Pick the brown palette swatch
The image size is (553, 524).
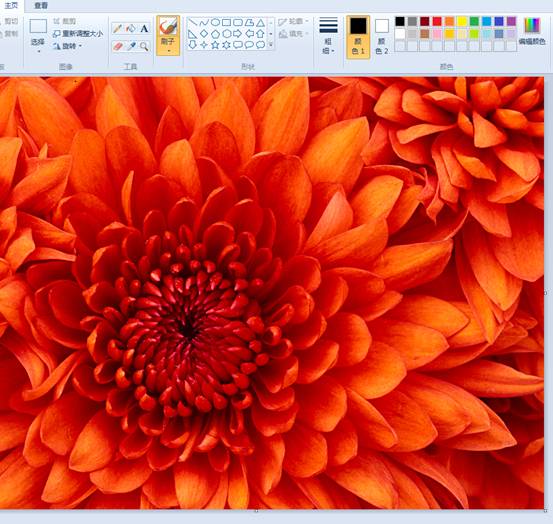point(425,34)
